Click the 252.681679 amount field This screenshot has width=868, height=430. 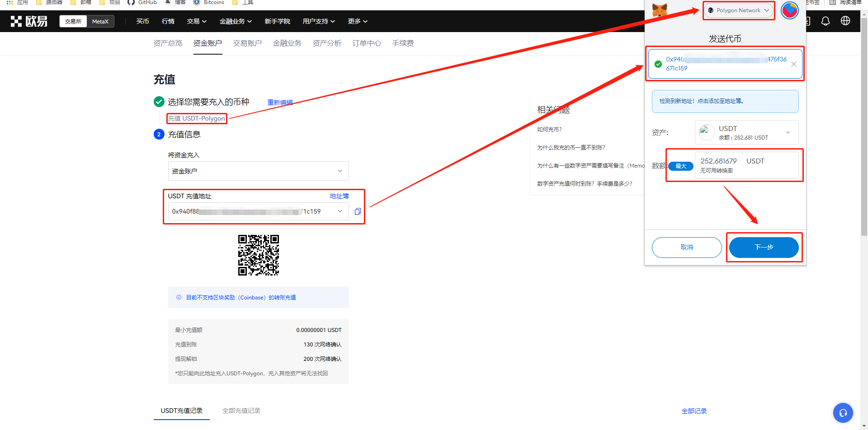[x=747, y=165]
